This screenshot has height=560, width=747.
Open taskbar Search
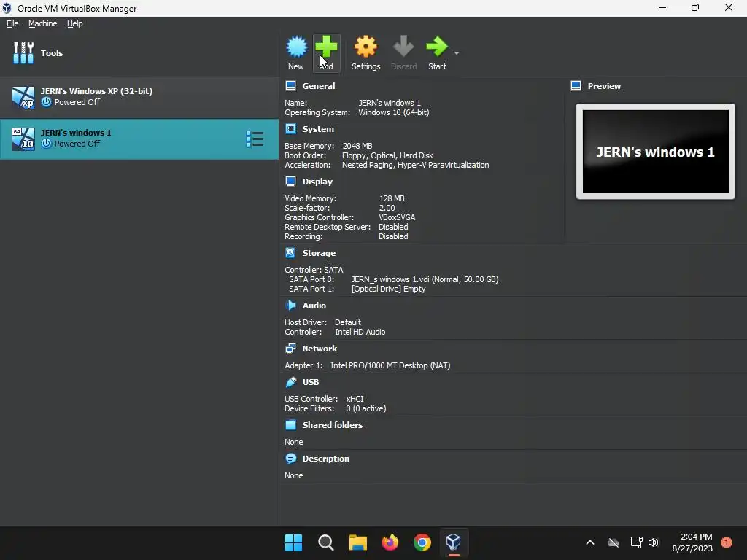tap(326, 542)
